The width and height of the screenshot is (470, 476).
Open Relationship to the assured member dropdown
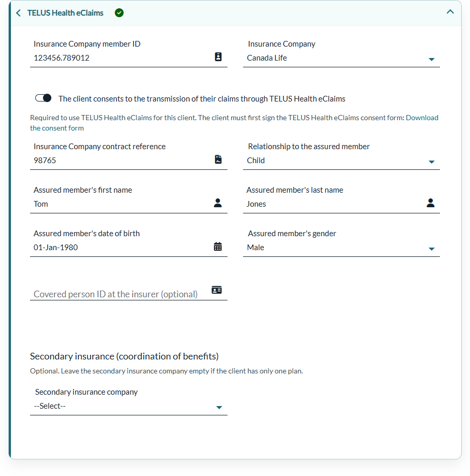click(x=341, y=161)
